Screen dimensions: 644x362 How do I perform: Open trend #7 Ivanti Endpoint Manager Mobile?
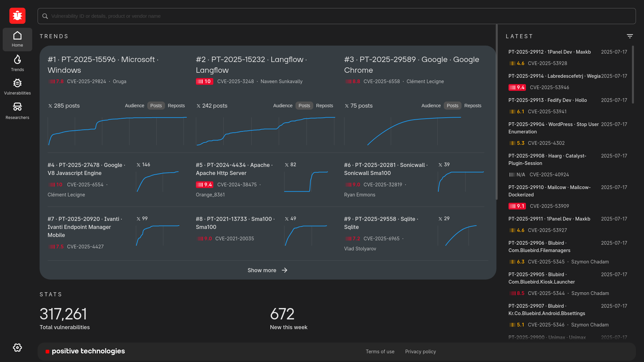[x=85, y=227]
